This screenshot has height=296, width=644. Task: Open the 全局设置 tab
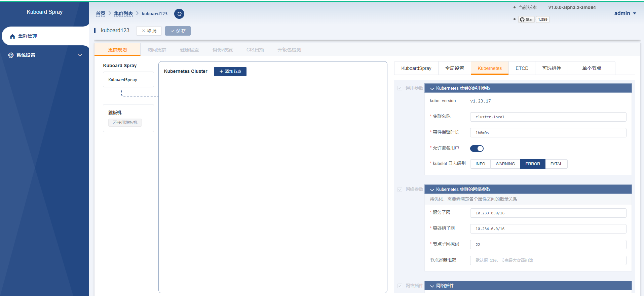[455, 68]
